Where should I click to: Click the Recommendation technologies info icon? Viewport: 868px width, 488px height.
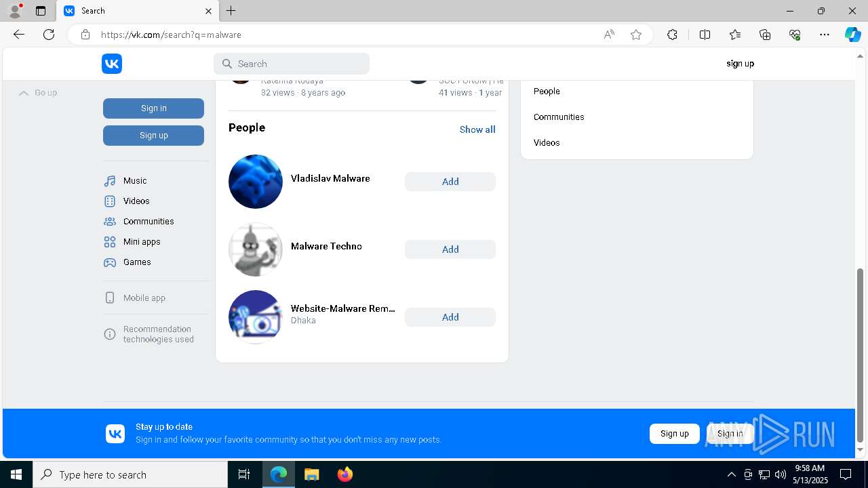click(x=110, y=334)
